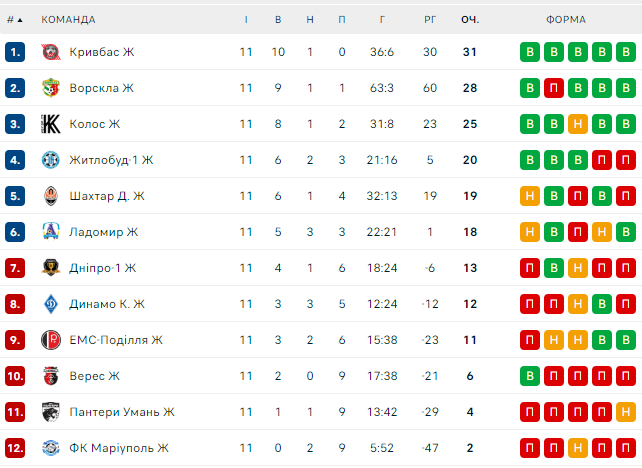Click the rank 12 red position badge
The image size is (642, 468).
point(15,448)
